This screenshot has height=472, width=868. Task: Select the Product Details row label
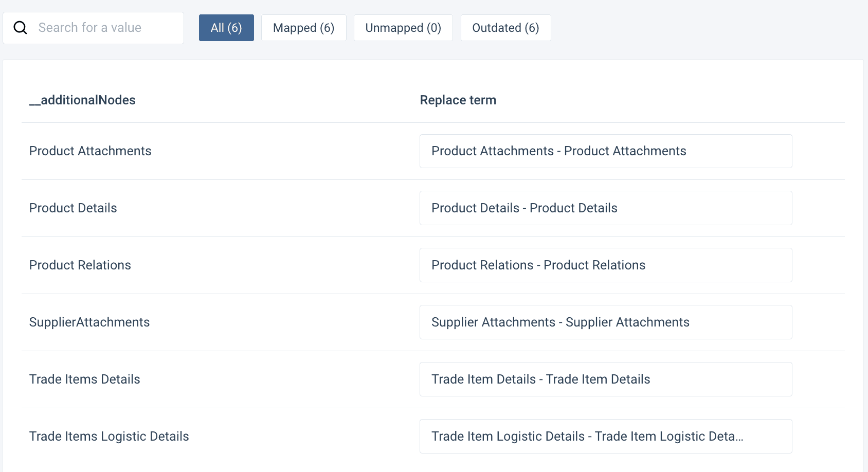[x=73, y=208]
